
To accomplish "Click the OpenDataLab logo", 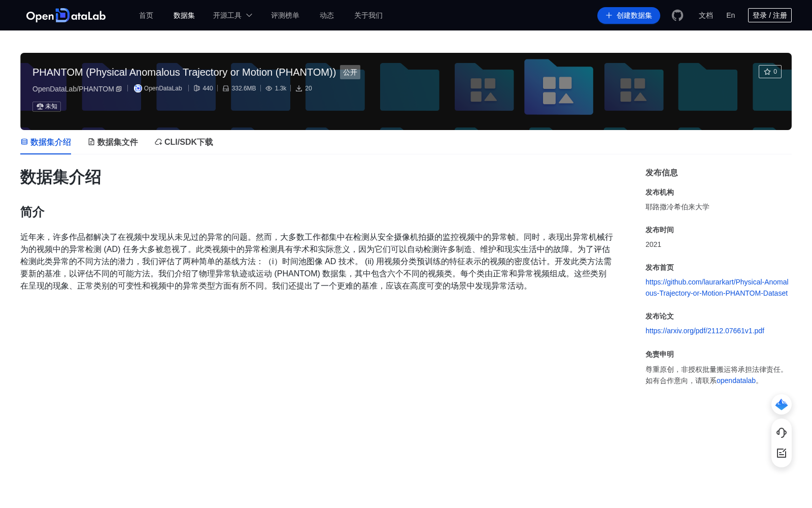I will coord(66,15).
